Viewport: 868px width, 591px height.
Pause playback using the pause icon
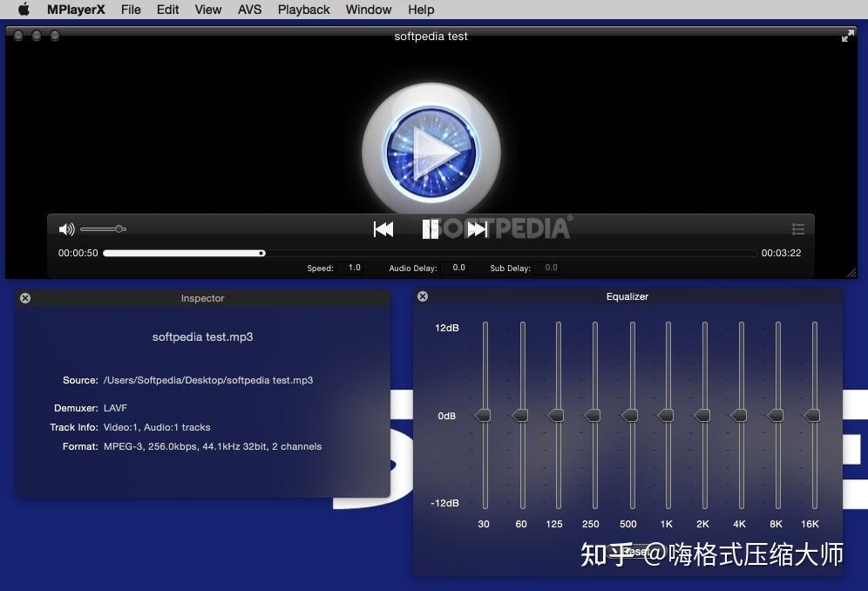tap(431, 228)
